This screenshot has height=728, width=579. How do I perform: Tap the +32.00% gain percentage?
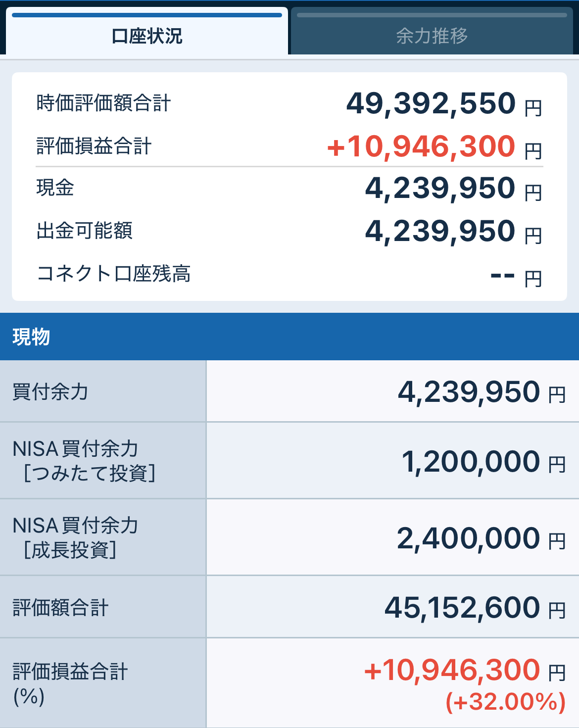[505, 702]
